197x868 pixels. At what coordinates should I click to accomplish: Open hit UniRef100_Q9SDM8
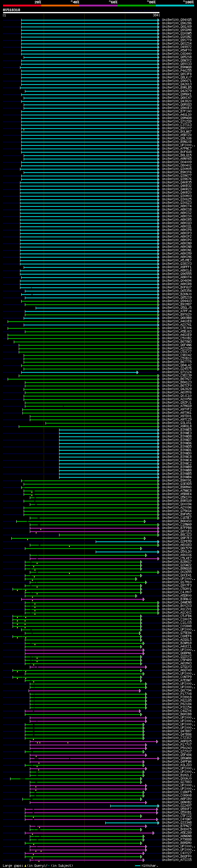(x=177, y=30)
